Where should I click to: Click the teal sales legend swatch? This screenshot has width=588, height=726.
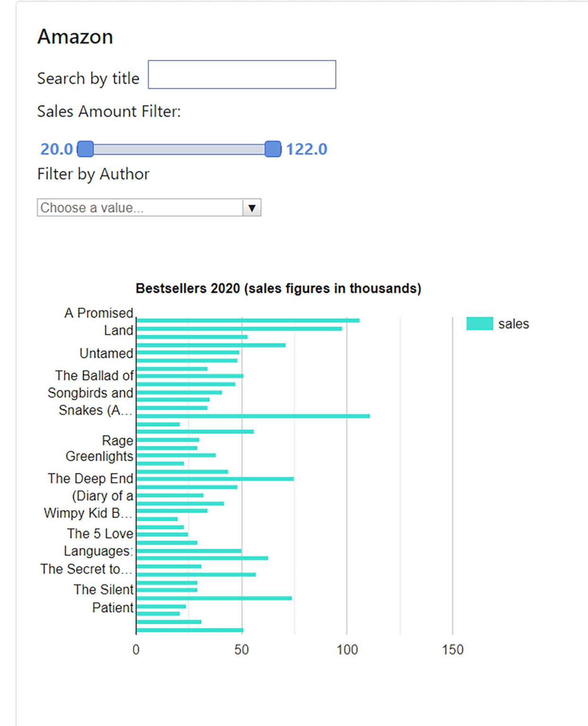coord(479,324)
